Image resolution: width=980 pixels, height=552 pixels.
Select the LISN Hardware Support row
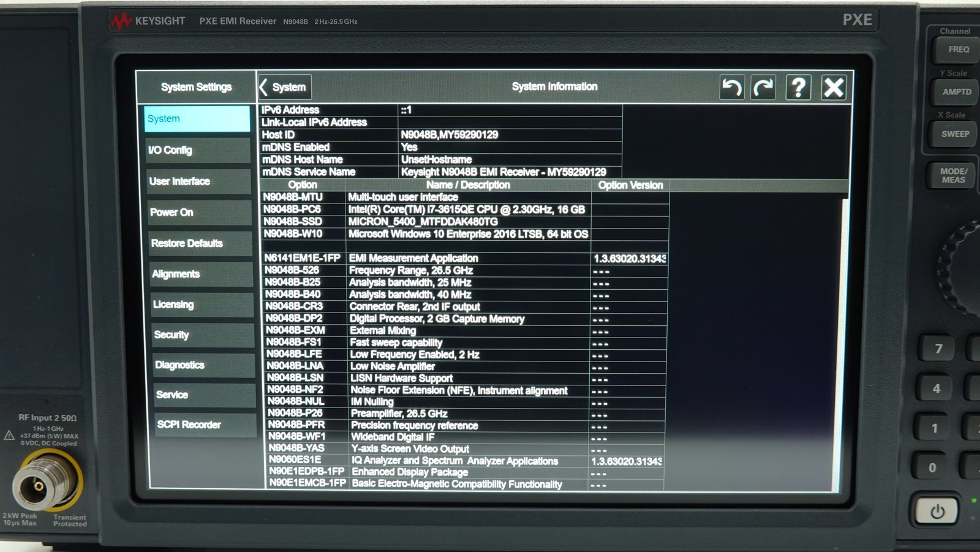click(x=465, y=378)
